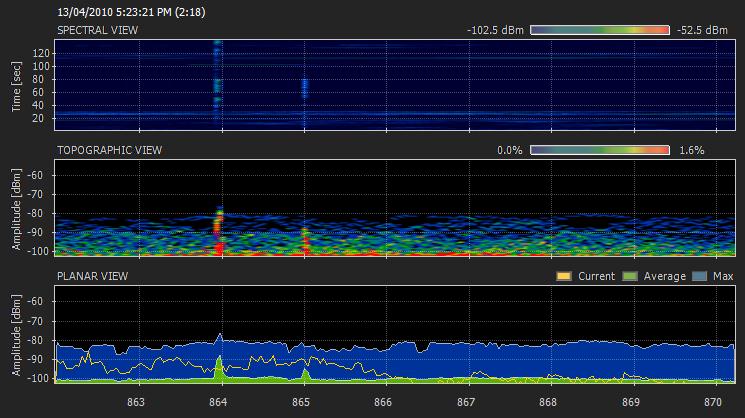
Task: Click the 870 frequency axis label
Action: pos(713,402)
